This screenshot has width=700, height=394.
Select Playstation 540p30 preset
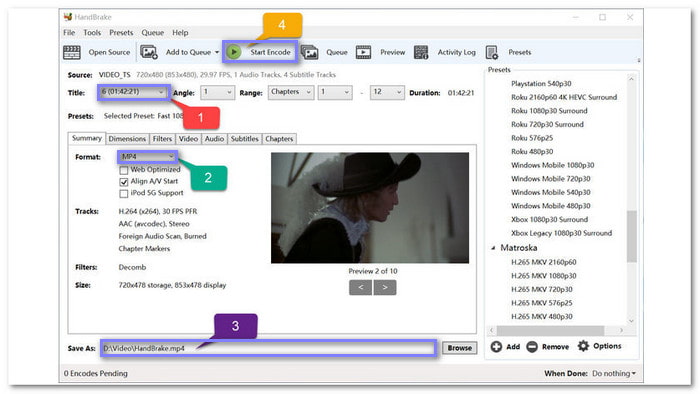(541, 83)
